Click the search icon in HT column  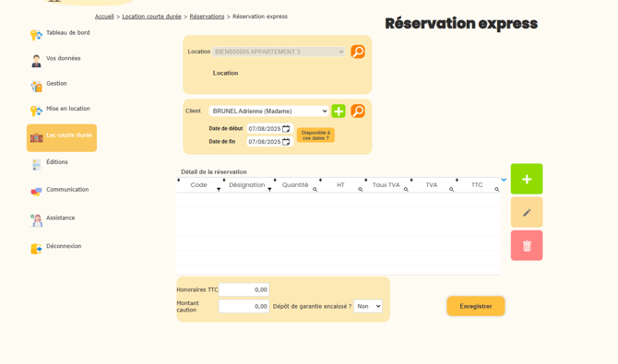coord(361,190)
